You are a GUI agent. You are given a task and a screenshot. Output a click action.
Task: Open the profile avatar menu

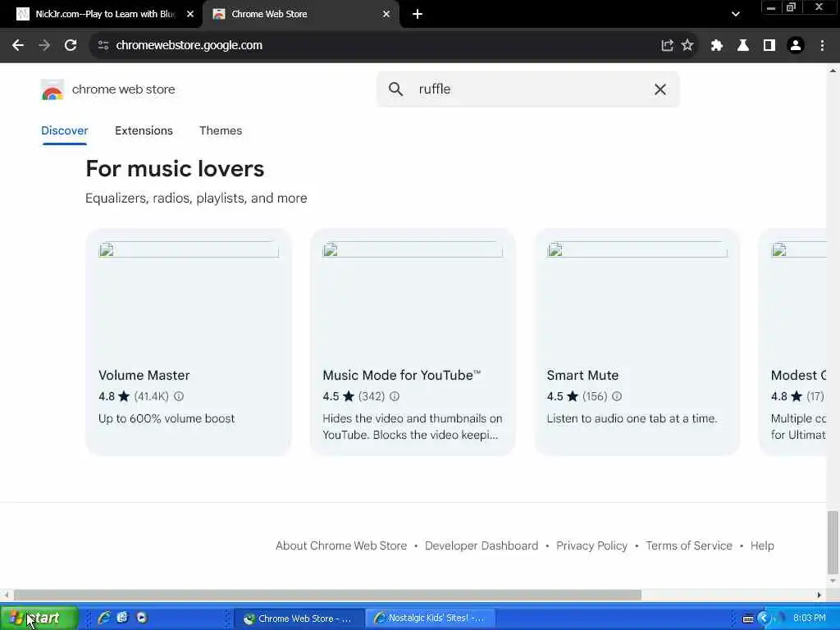796,46
